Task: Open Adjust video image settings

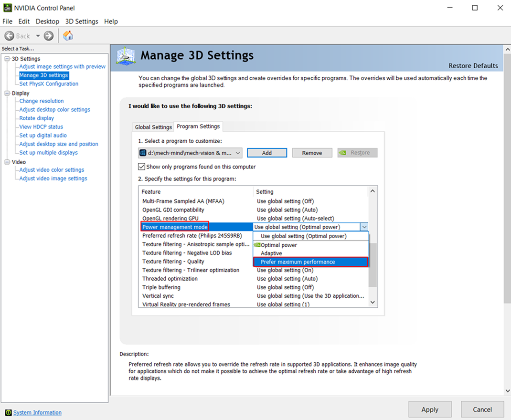Action: [53, 178]
